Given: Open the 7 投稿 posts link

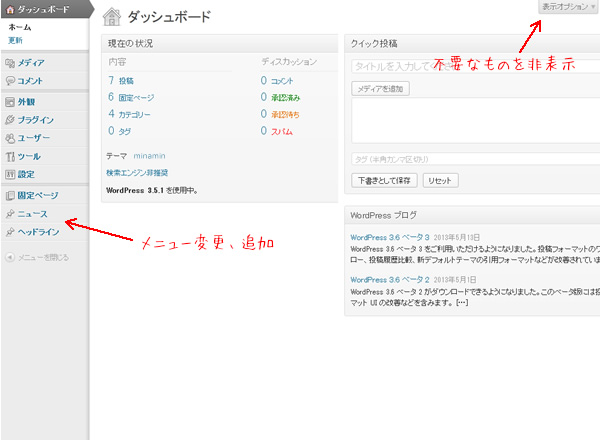Looking at the screenshot, I should click(121, 80).
